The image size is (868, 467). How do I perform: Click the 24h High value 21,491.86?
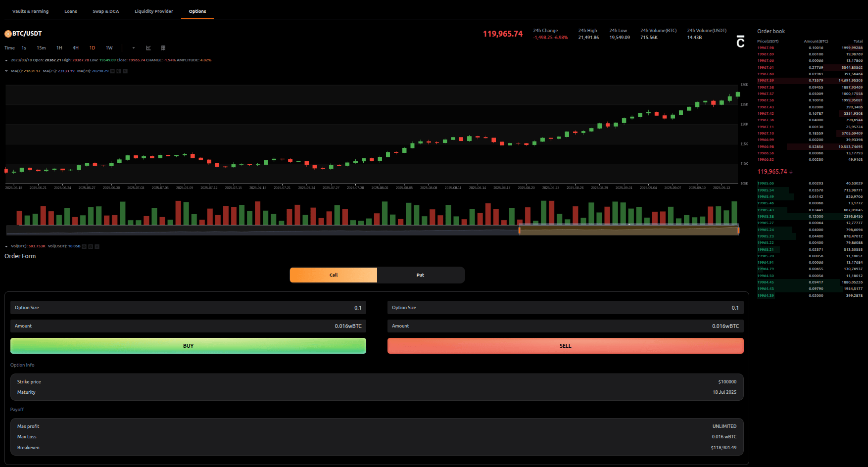[x=588, y=38]
